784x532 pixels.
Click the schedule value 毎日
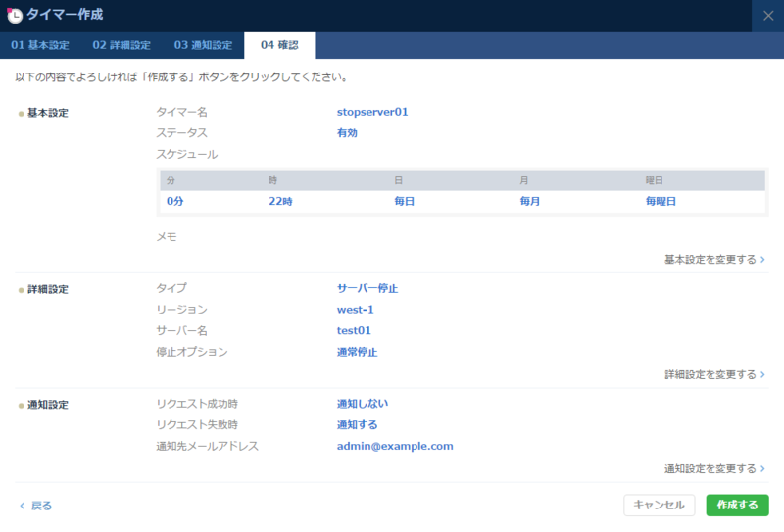tap(404, 201)
